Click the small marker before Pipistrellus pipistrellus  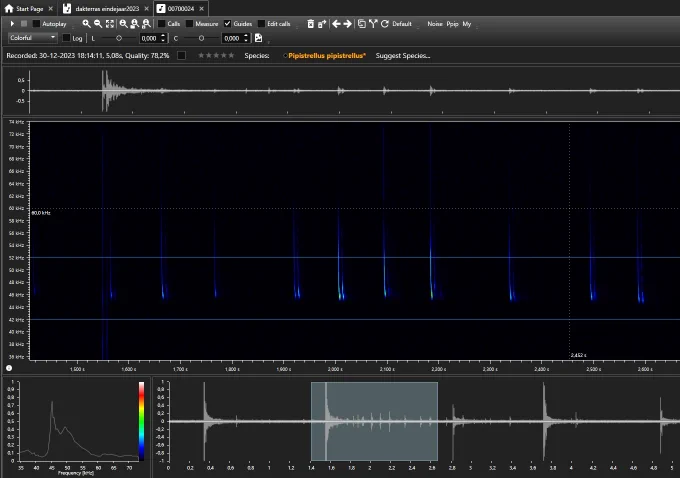[x=285, y=56]
